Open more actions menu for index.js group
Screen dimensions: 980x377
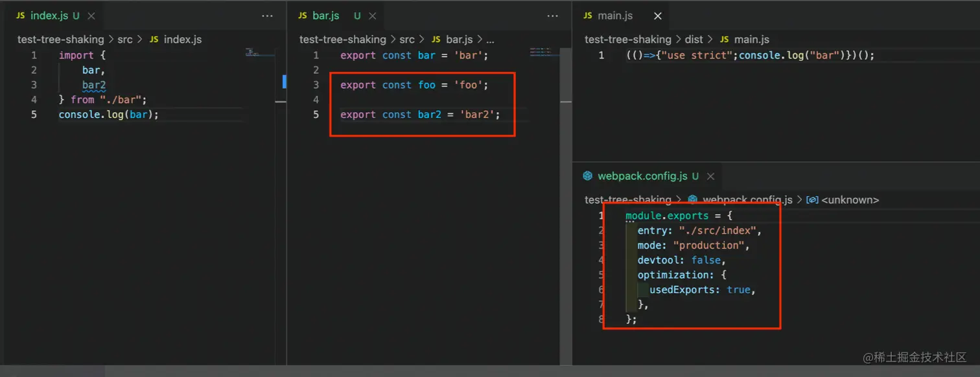(267, 16)
